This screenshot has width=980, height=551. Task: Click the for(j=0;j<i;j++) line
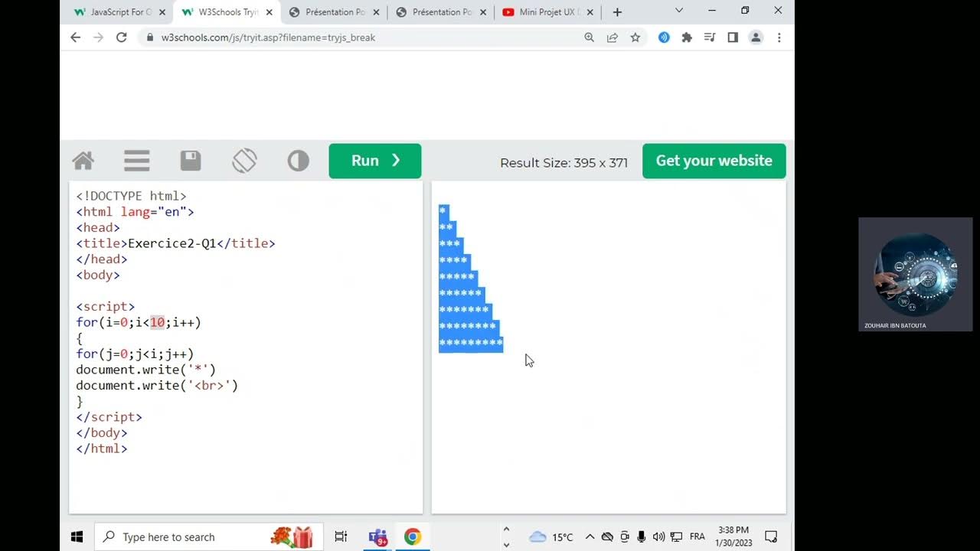point(135,354)
